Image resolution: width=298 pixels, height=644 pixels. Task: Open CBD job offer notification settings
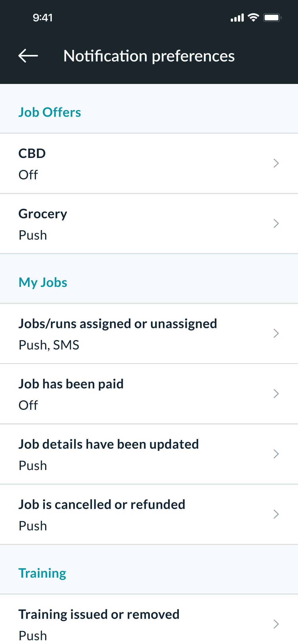pyautogui.click(x=127, y=164)
